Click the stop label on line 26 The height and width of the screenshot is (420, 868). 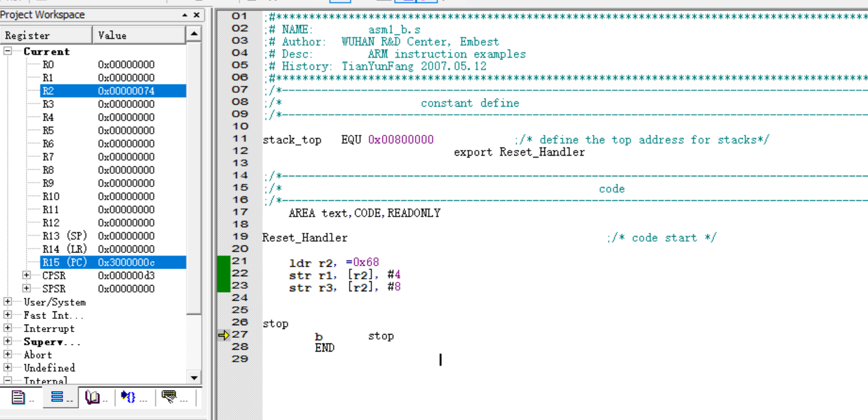coord(276,324)
